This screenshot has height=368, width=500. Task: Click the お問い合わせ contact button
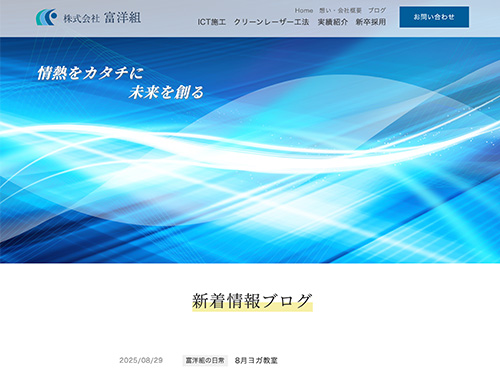434,17
